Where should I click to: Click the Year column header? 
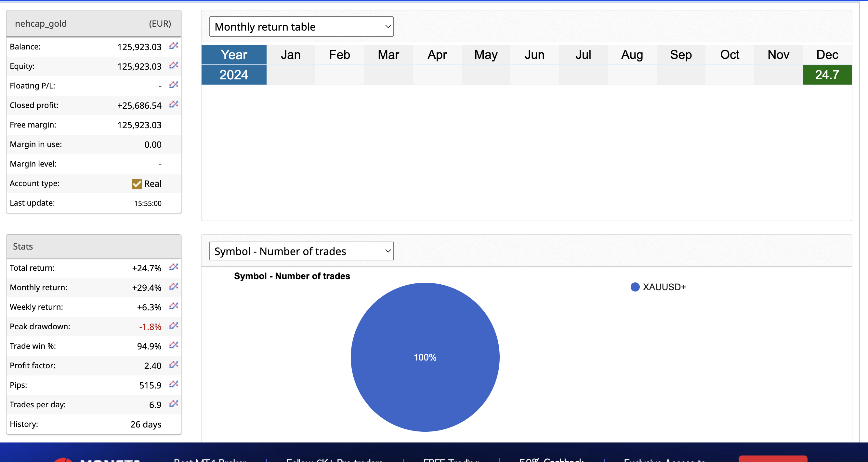coord(234,55)
